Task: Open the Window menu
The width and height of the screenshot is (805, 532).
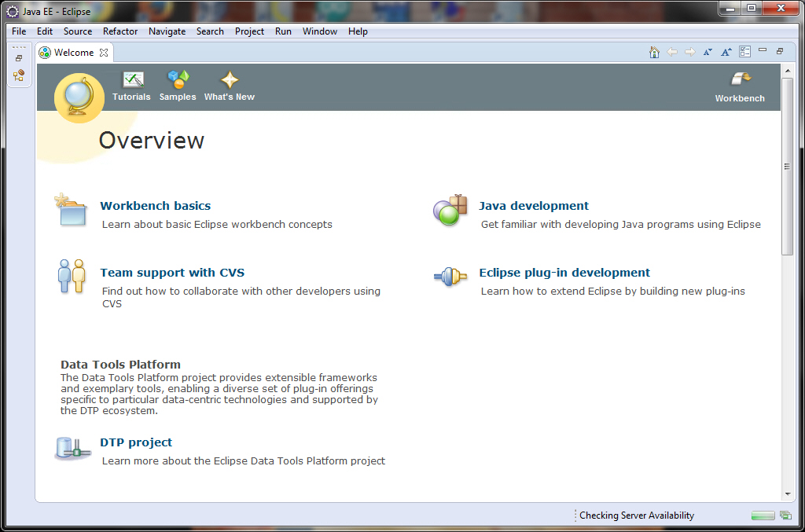Action: click(x=320, y=31)
